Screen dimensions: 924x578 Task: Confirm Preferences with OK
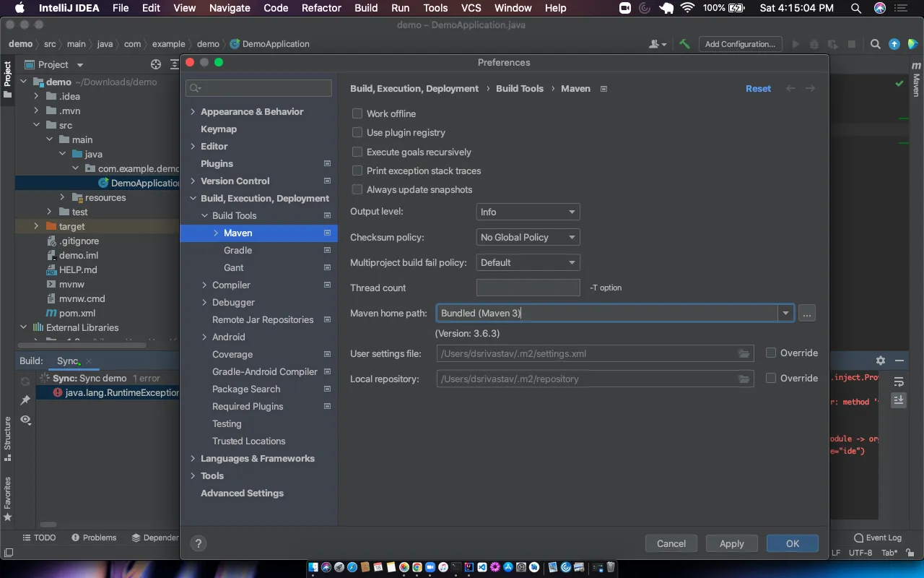[x=793, y=543]
